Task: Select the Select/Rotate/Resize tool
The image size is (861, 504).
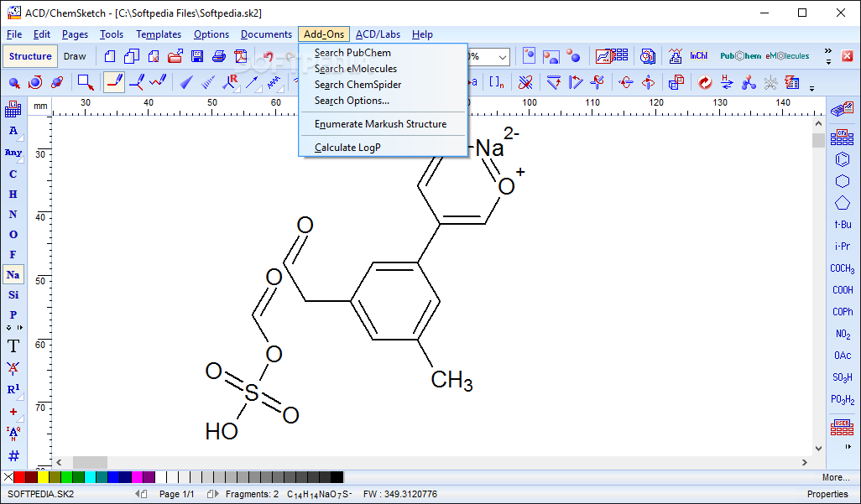Action: tap(36, 83)
